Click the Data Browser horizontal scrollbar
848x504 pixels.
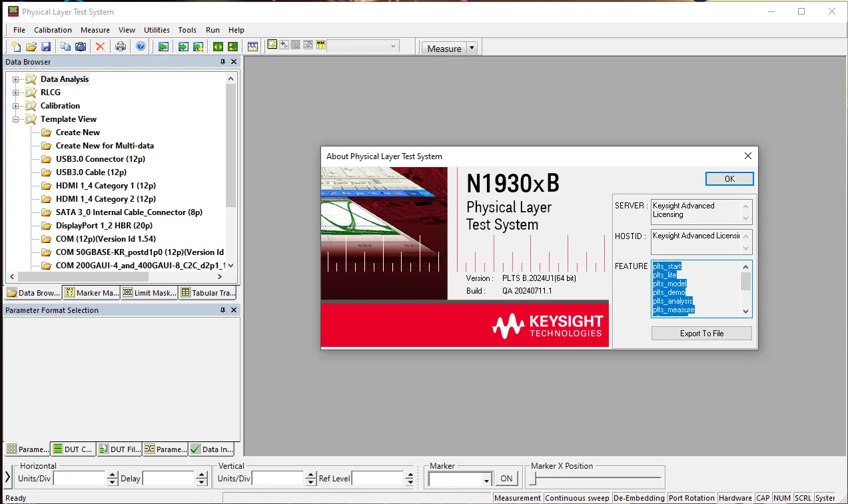[116, 276]
